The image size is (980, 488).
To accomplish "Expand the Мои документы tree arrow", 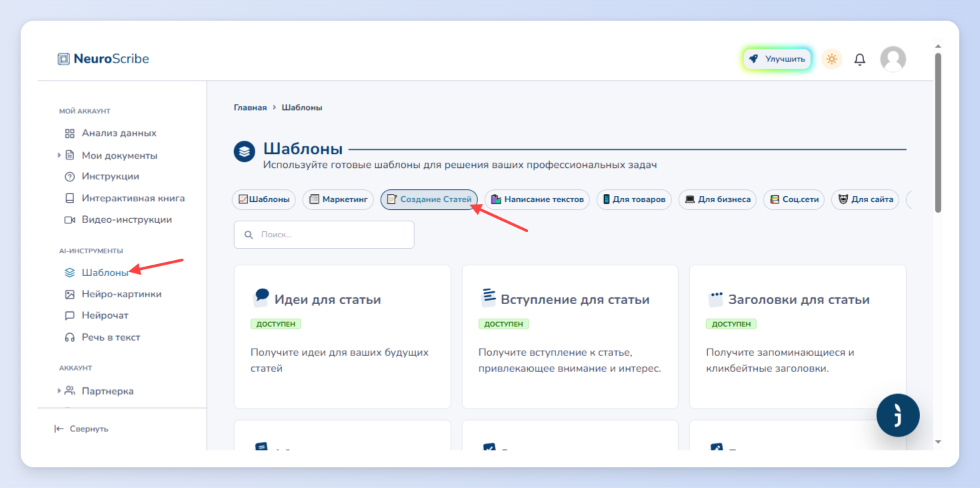I will (x=59, y=155).
